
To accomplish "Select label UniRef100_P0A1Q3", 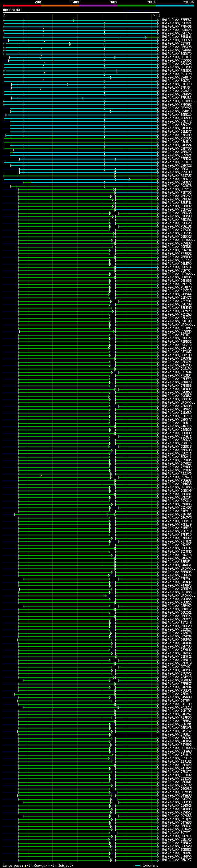I will pyautogui.click(x=177, y=355).
